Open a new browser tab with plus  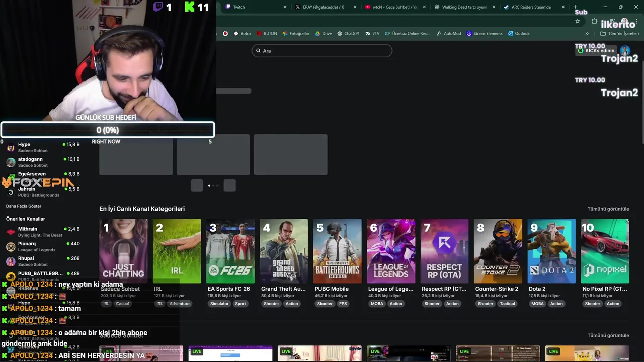pyautogui.click(x=575, y=7)
